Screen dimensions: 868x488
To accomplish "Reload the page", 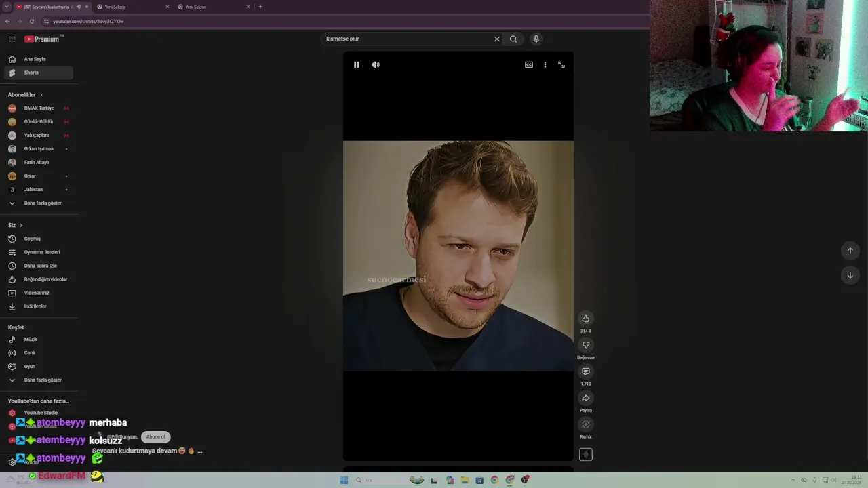I will click(x=32, y=22).
